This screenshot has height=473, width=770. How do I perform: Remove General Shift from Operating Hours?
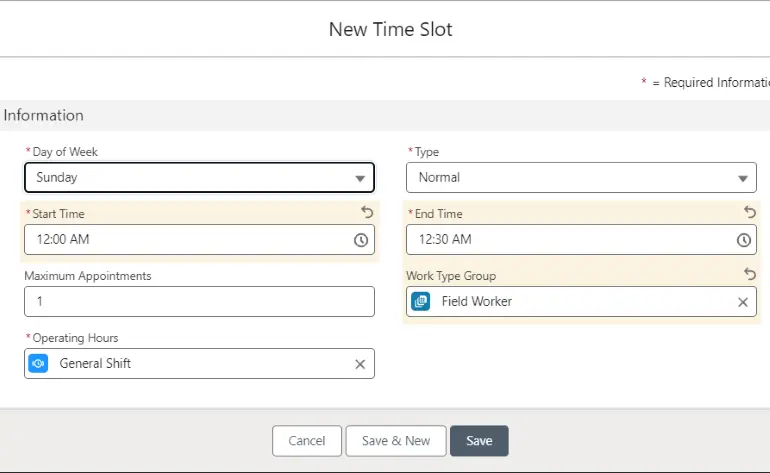[360, 364]
